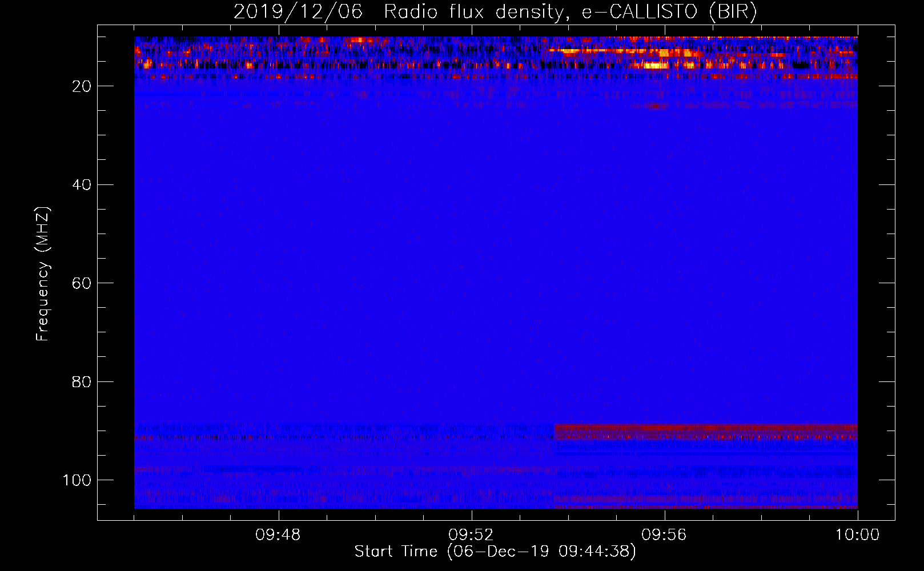Click the 20 MHz frequency tick label
Image resolution: width=924 pixels, height=571 pixels.
82,86
